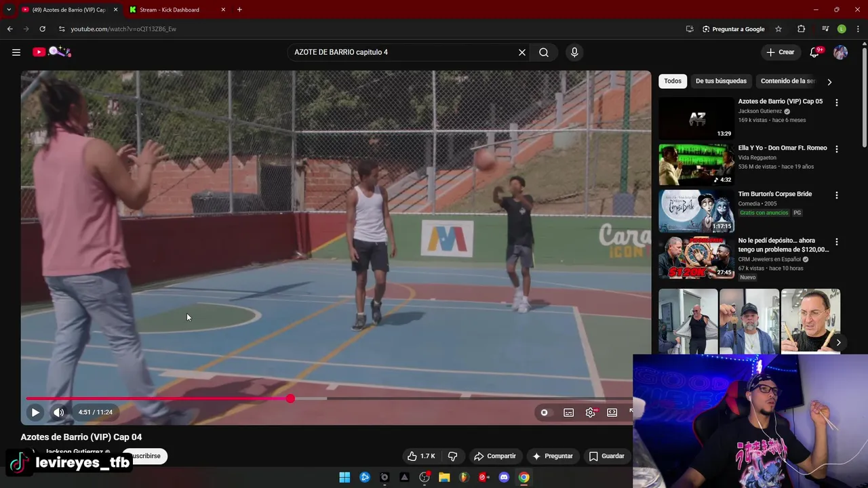This screenshot has width=868, height=488.
Task: Go to YouTube home via logo
Action: click(x=52, y=52)
